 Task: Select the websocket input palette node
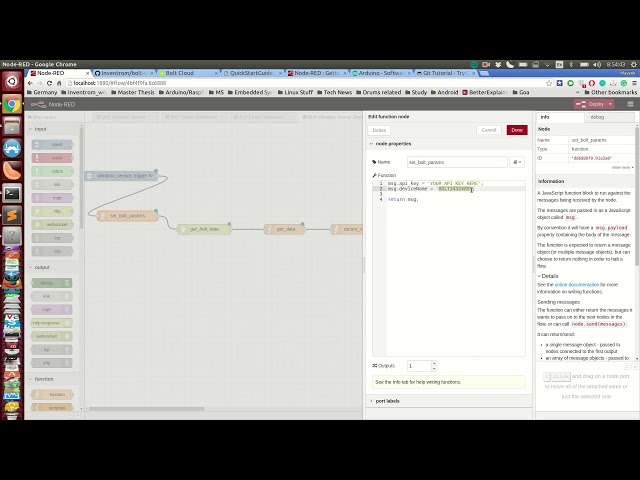pyautogui.click(x=53, y=224)
